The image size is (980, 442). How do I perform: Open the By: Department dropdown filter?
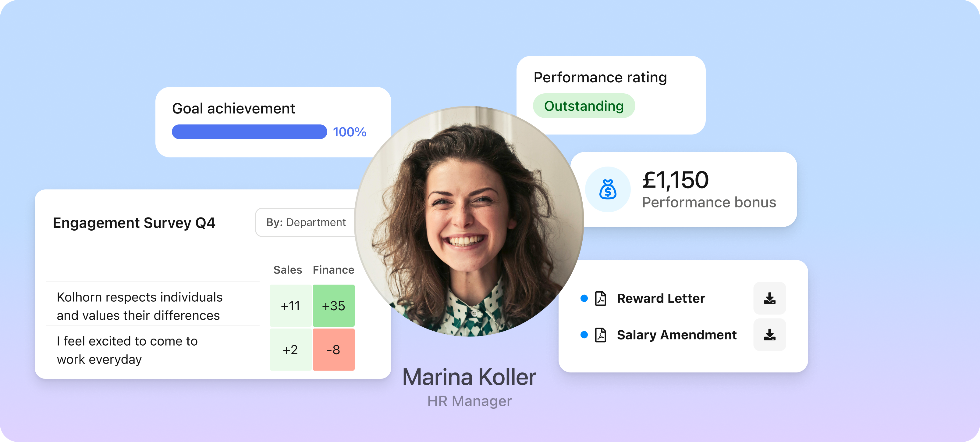[x=304, y=222]
